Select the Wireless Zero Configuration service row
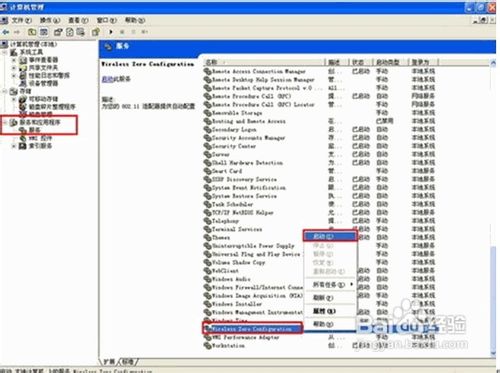 pyautogui.click(x=252, y=329)
